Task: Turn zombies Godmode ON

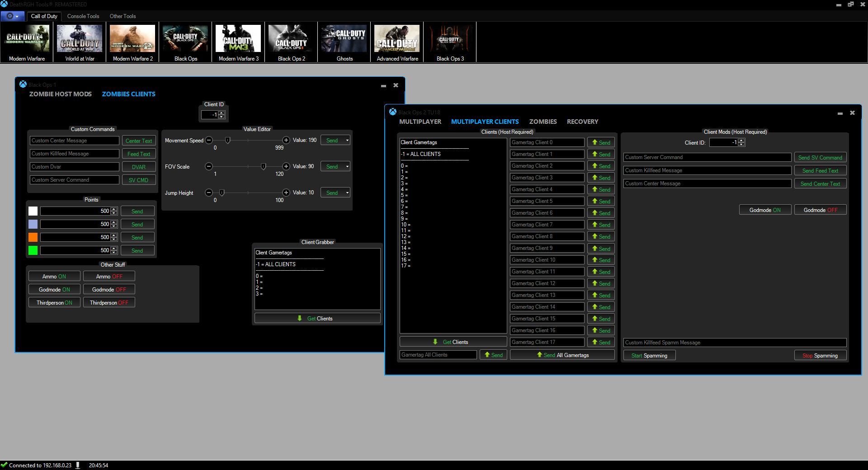Action: 54,290
